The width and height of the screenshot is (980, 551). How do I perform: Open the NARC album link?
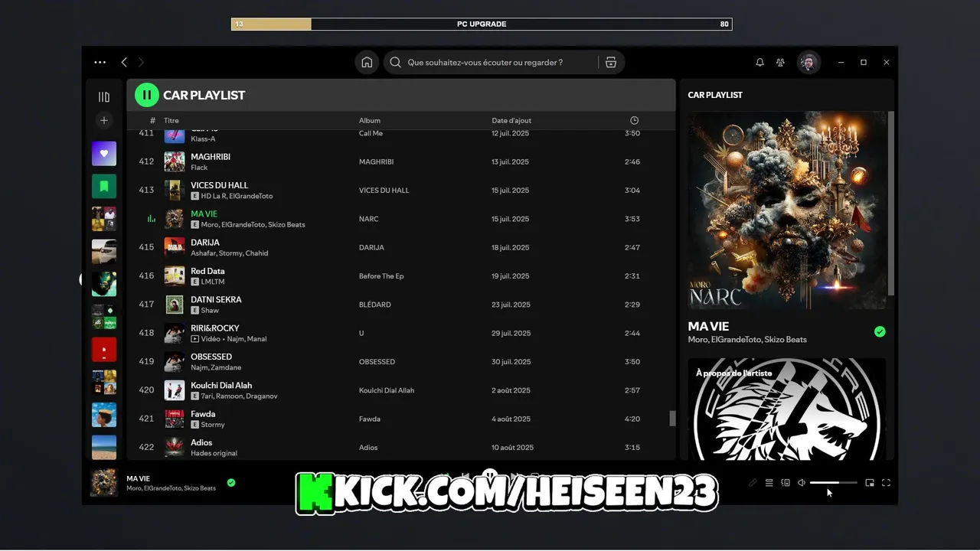coord(369,219)
